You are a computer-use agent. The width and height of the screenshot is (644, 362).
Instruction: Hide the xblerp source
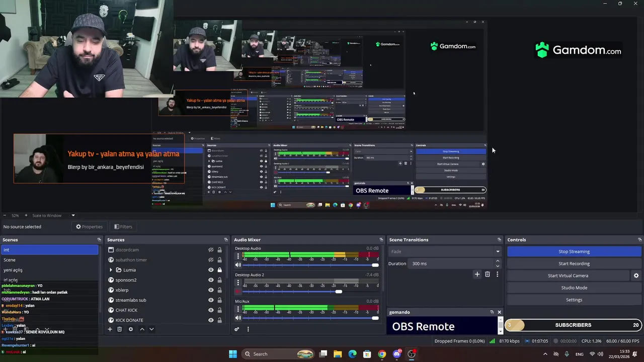[x=211, y=290]
